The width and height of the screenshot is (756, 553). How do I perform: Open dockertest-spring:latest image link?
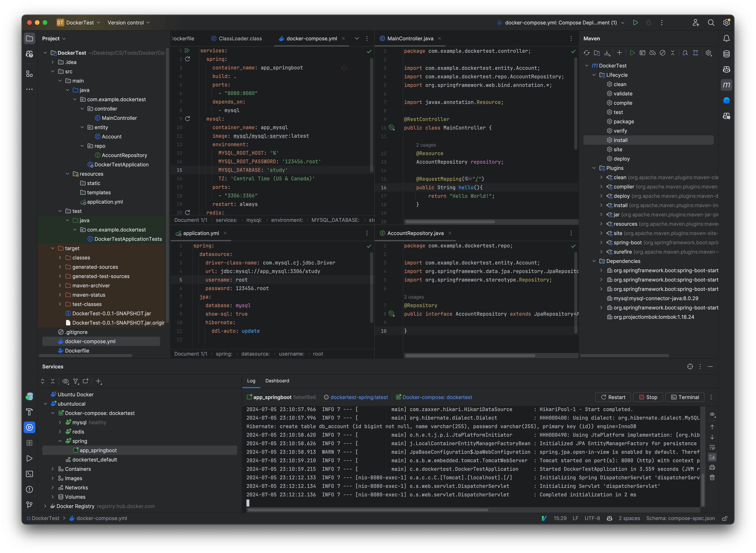pyautogui.click(x=359, y=397)
